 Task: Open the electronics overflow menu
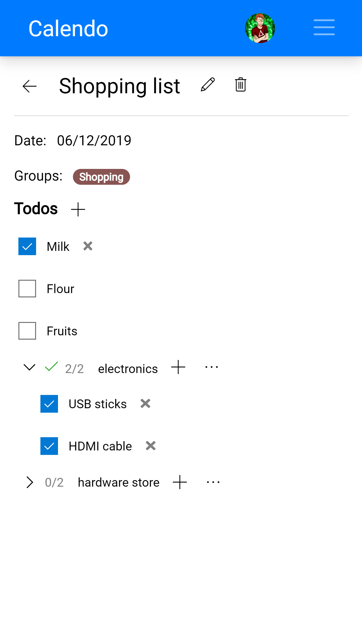click(x=211, y=367)
